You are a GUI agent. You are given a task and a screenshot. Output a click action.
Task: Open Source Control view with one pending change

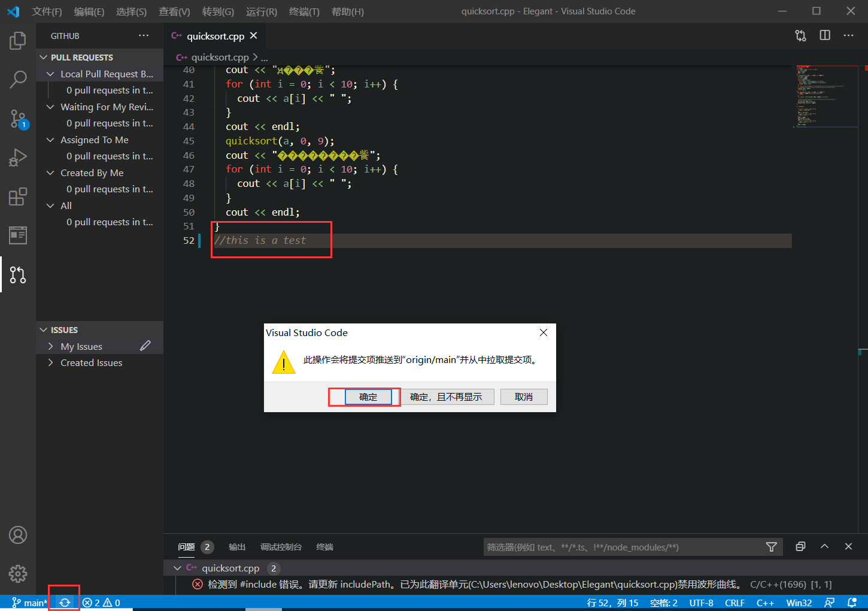18,119
